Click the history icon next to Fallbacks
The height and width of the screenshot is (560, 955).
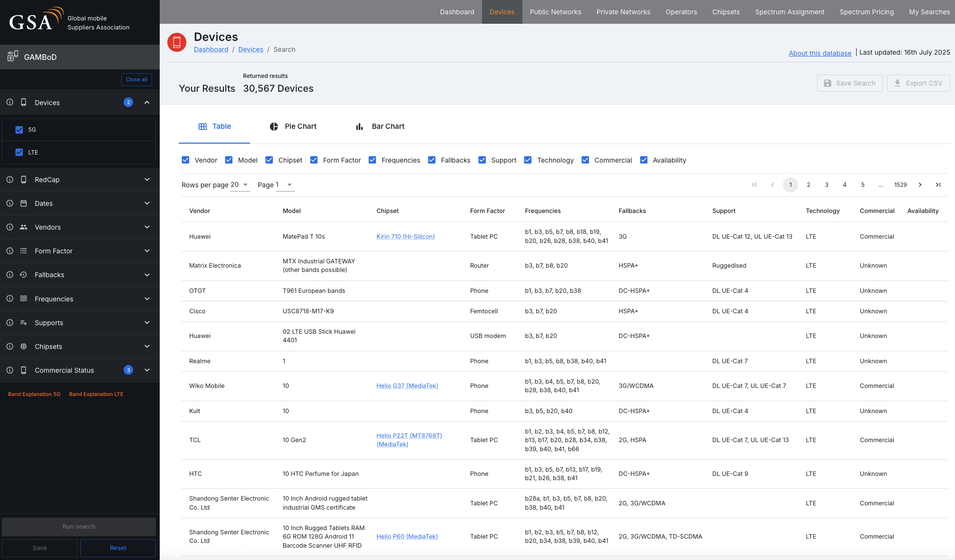pos(23,275)
